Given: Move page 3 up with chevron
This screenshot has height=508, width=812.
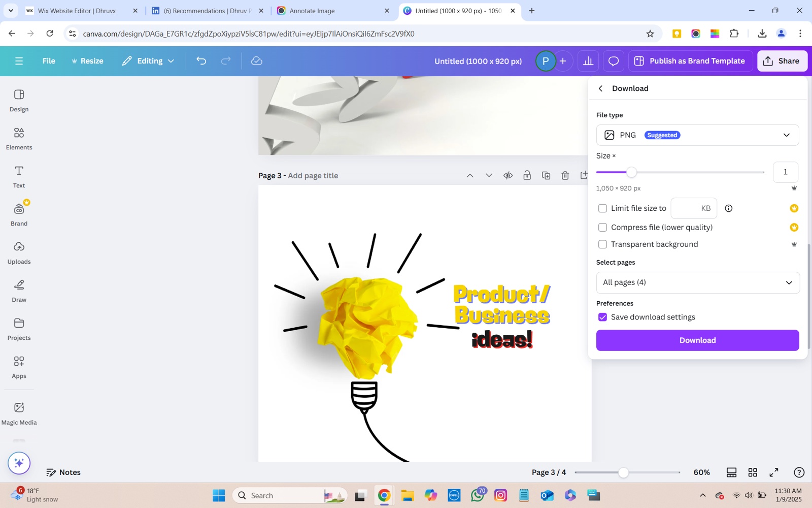Looking at the screenshot, I should pos(470,175).
